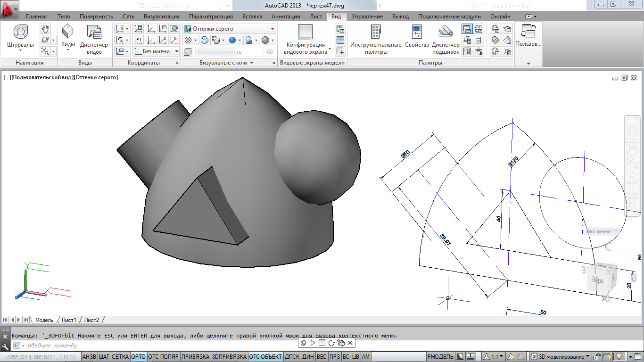
Task: Open the visual style dropdown (Оттенки серого)
Action: (229, 29)
